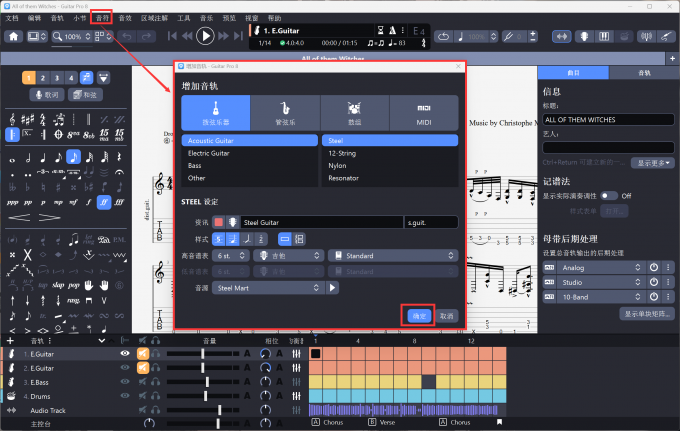Image resolution: width=680 pixels, height=431 pixels.
Task: Click the 取消 cancel button
Action: tap(447, 315)
